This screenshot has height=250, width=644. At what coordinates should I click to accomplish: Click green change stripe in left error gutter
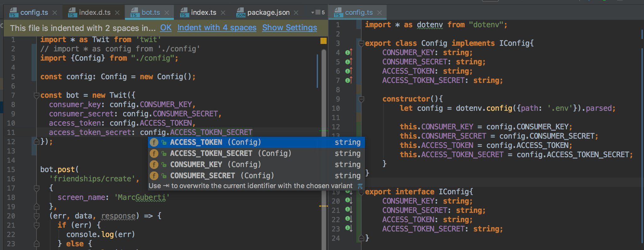click(323, 130)
